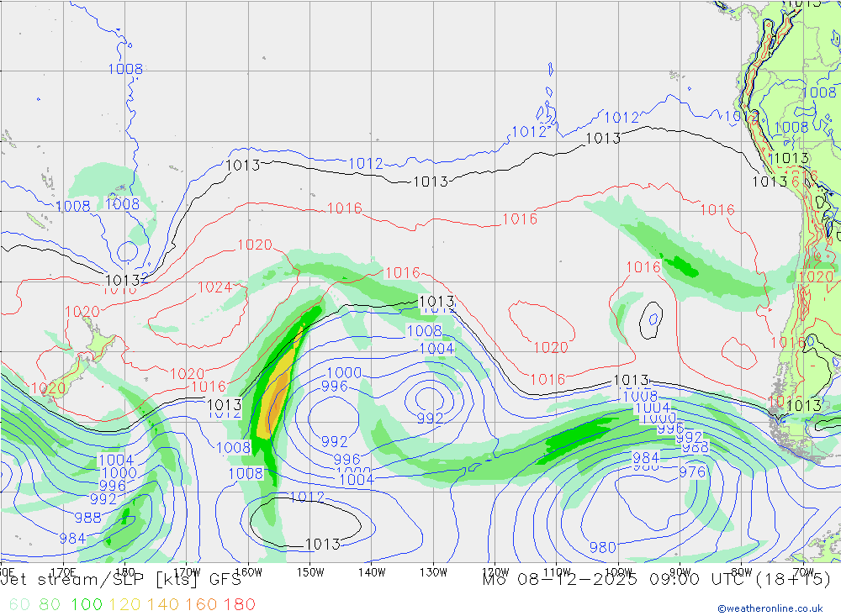Click the 180 longitude label on axis
Screen dimensions: 841x616
pos(125,572)
